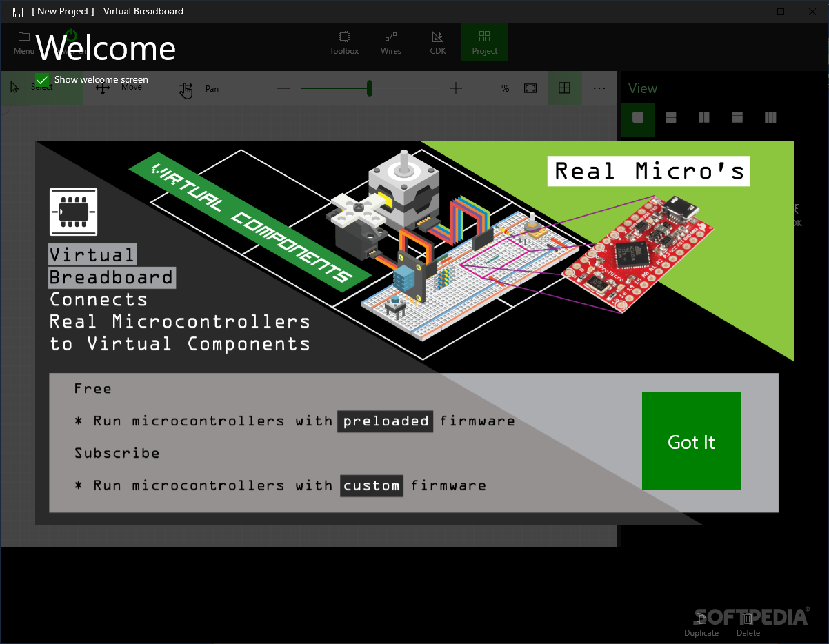Image resolution: width=829 pixels, height=644 pixels.
Task: Toggle the grid display button
Action: tap(564, 88)
